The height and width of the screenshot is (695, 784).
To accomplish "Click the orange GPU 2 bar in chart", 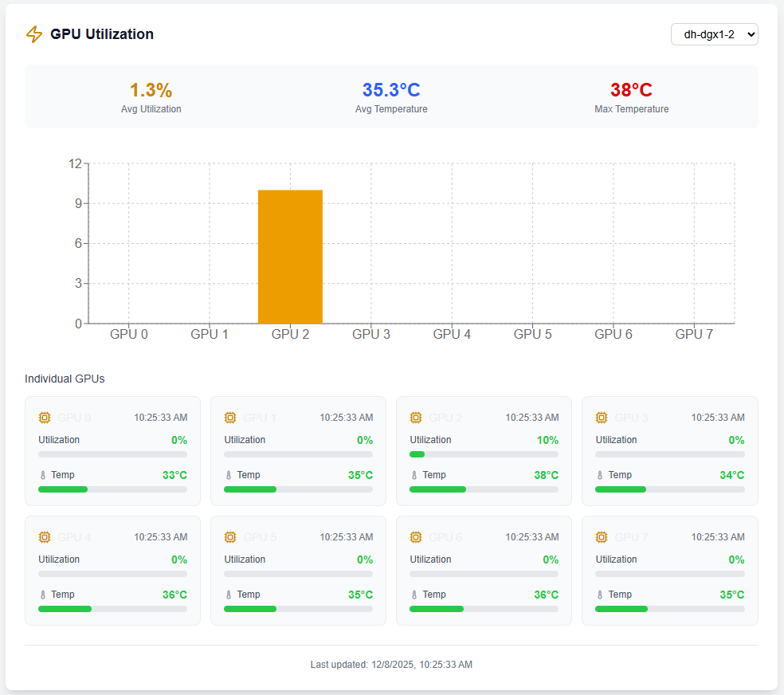I will click(290, 257).
